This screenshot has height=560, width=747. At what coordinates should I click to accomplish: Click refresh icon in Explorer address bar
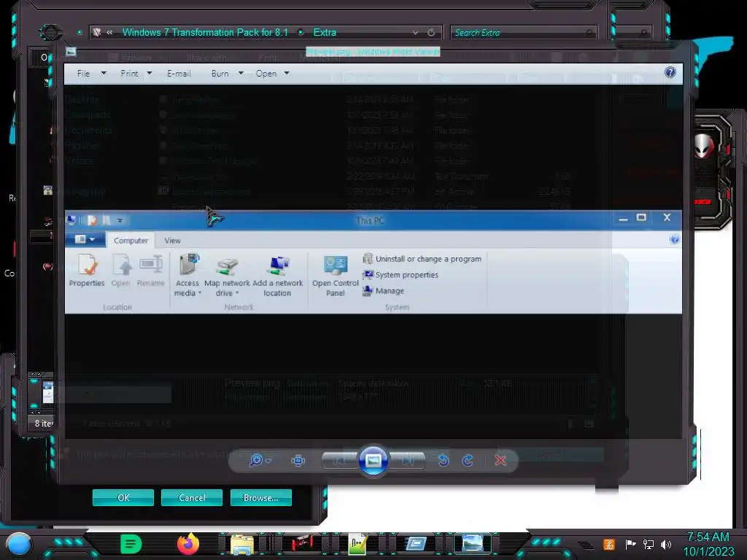pyautogui.click(x=431, y=32)
